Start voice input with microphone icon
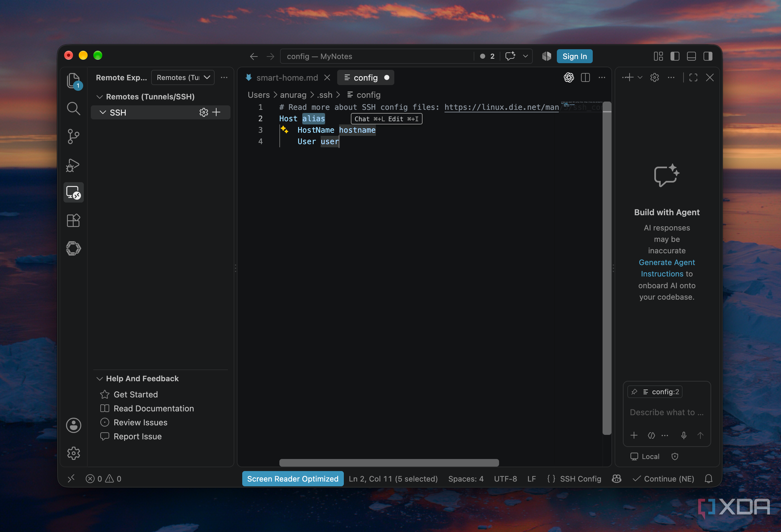This screenshot has height=532, width=781. pos(684,435)
